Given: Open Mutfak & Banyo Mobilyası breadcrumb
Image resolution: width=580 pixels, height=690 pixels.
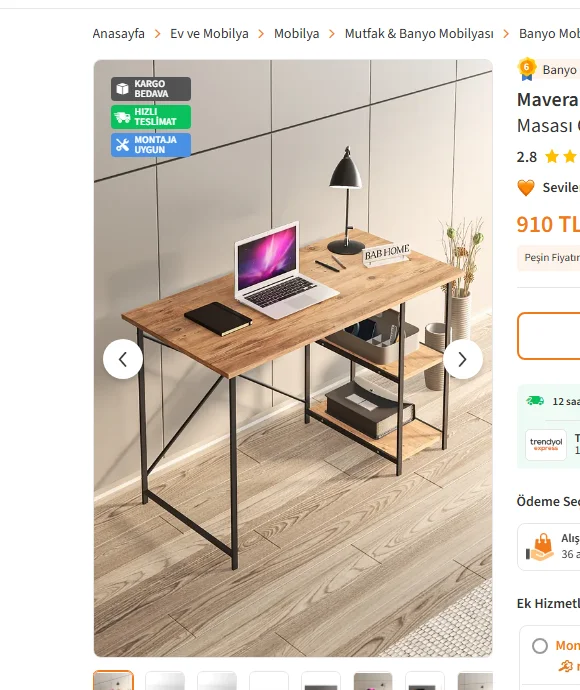Looking at the screenshot, I should (x=419, y=33).
